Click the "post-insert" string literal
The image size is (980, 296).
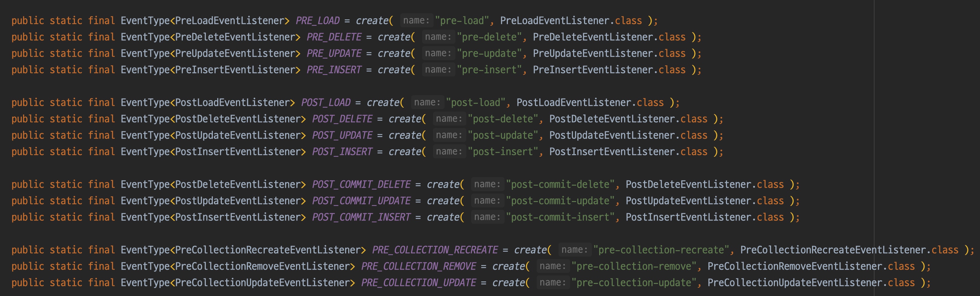pos(503,151)
